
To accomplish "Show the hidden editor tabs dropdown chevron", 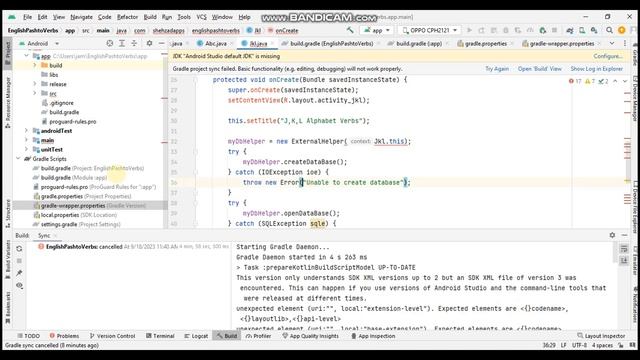I will [x=612, y=43].
